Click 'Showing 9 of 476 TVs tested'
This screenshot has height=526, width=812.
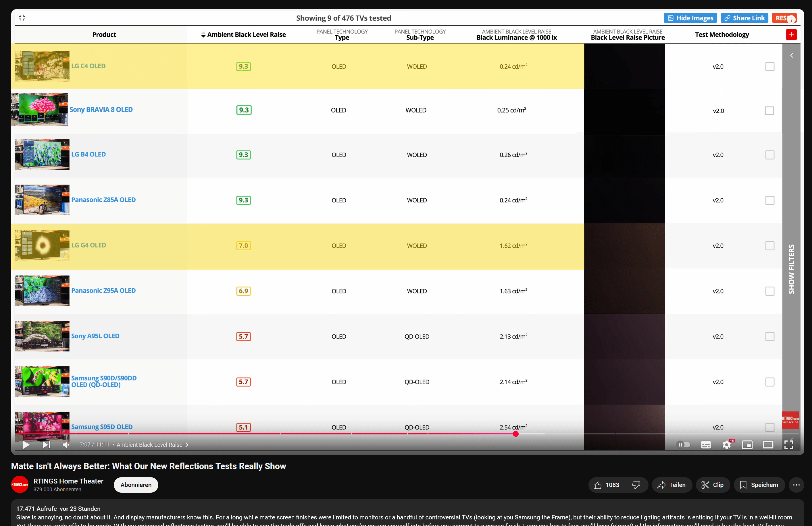point(343,18)
